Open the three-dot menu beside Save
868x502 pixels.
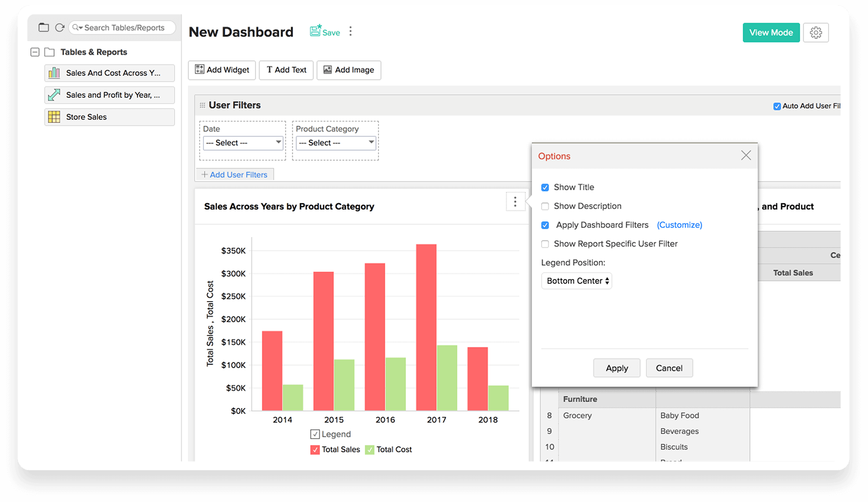coord(351,31)
